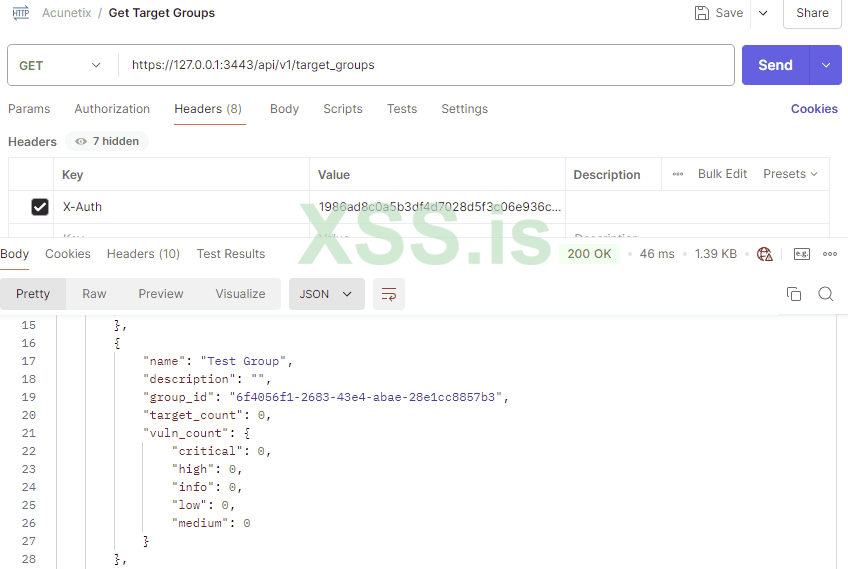Image resolution: width=848 pixels, height=569 pixels.
Task: Expand the Presets dropdown
Action: click(790, 174)
